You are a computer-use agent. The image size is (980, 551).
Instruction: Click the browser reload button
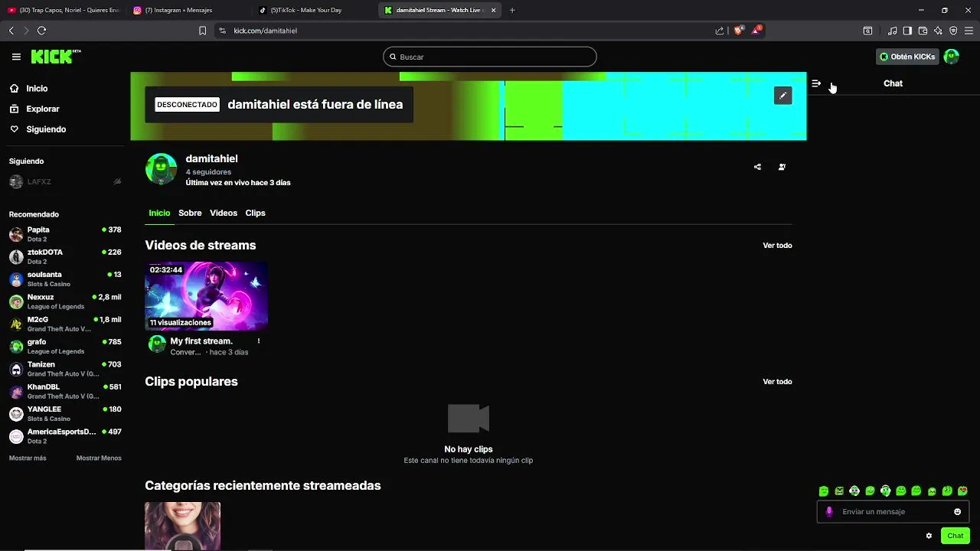click(x=41, y=31)
